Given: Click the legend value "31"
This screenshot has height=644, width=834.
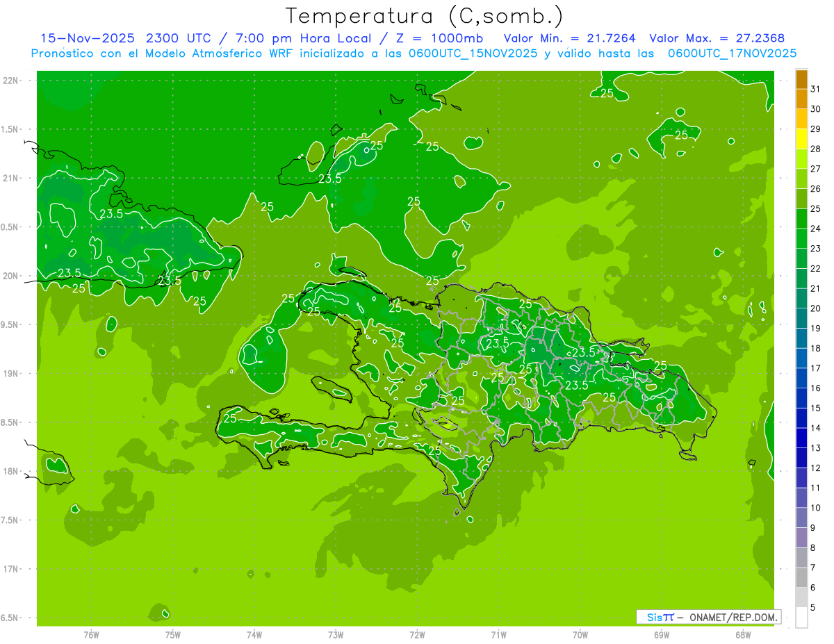Looking at the screenshot, I should click(815, 89).
